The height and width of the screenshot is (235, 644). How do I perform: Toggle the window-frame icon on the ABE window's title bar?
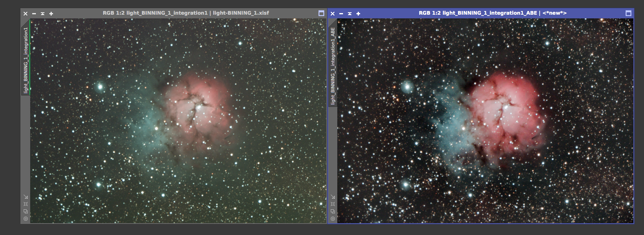click(629, 13)
